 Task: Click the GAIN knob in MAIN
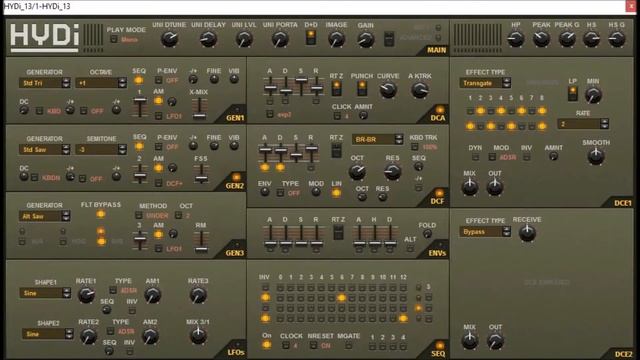point(365,39)
